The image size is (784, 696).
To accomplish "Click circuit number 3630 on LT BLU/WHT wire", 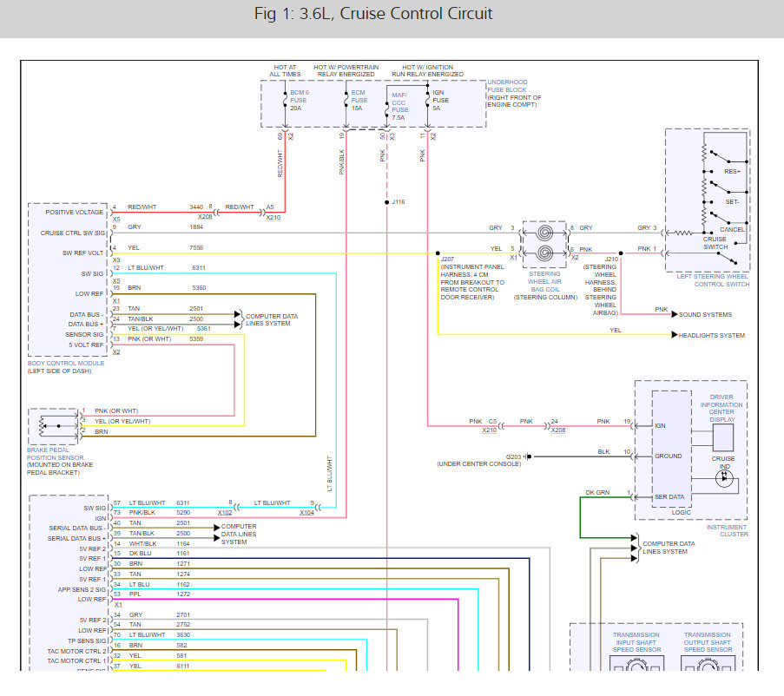I will click(183, 635).
